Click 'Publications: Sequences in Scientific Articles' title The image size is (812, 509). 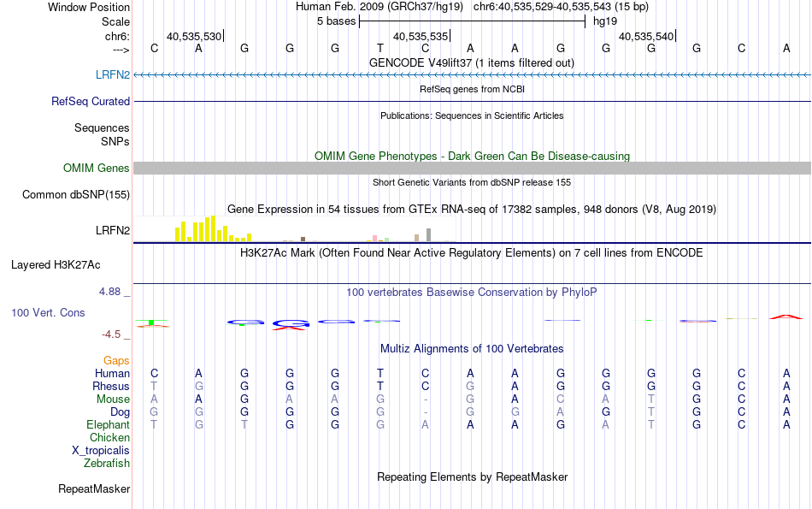click(x=472, y=115)
